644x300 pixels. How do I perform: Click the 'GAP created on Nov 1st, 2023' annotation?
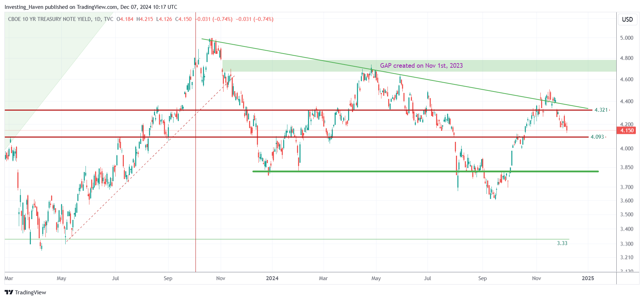click(x=421, y=66)
